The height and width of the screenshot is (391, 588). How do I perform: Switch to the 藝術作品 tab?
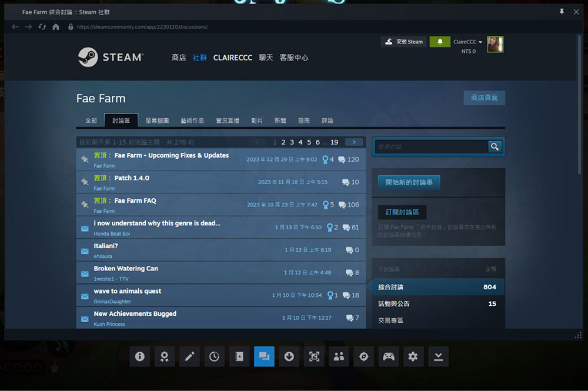192,121
